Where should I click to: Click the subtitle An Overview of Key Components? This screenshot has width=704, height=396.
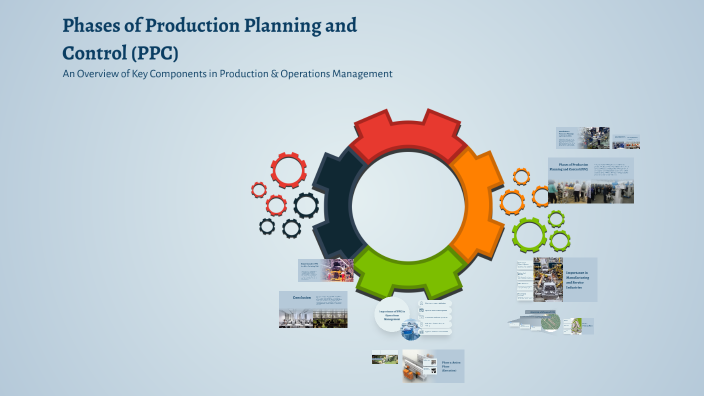(228, 74)
